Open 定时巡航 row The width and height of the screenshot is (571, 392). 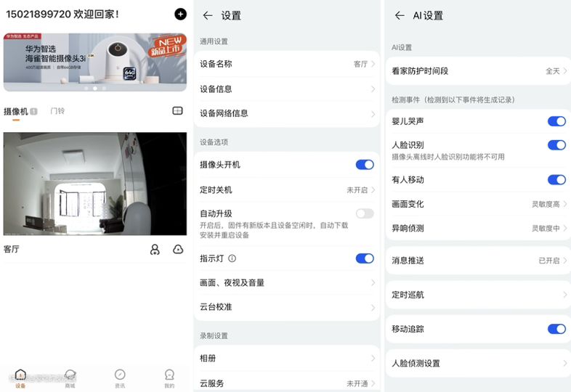[x=478, y=295]
